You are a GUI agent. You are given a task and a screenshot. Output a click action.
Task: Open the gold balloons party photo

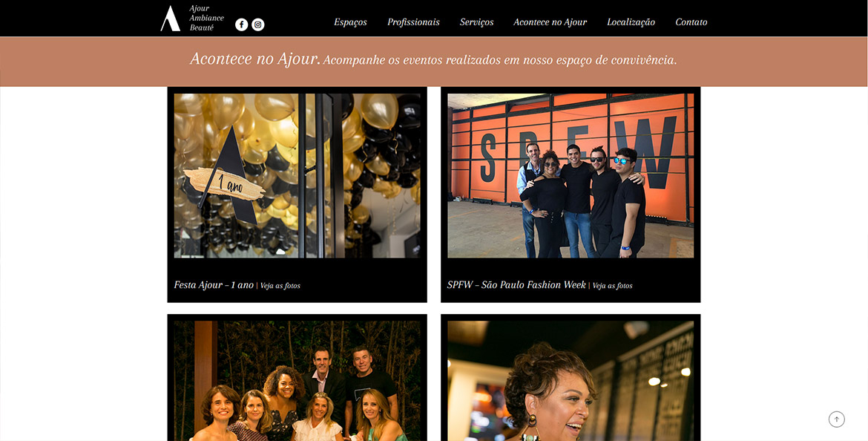(x=297, y=176)
